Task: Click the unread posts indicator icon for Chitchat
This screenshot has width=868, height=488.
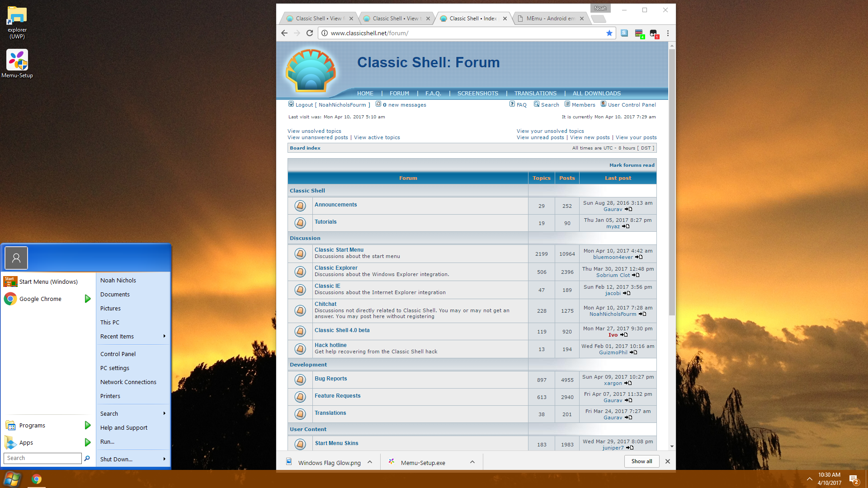Action: point(300,310)
